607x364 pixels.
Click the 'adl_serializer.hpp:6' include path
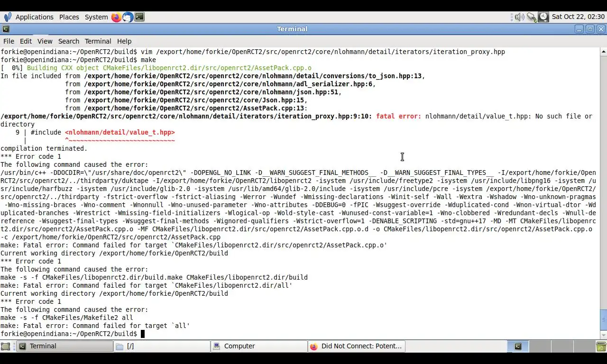coord(229,84)
